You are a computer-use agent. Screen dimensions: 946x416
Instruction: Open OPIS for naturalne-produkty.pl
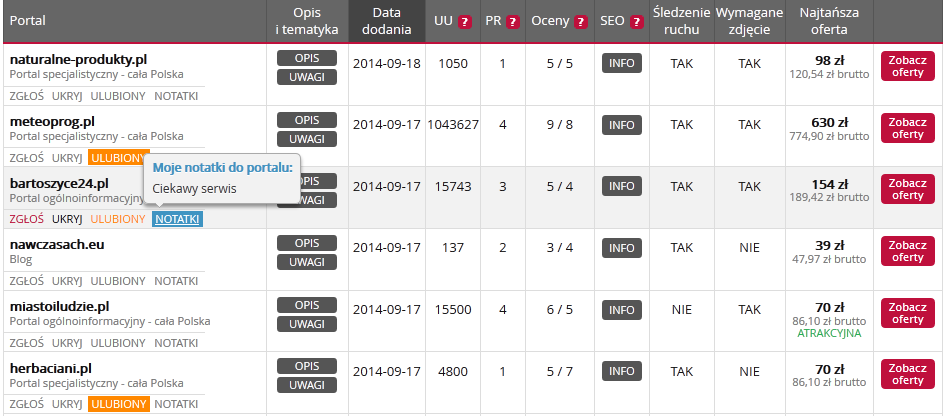pos(307,58)
